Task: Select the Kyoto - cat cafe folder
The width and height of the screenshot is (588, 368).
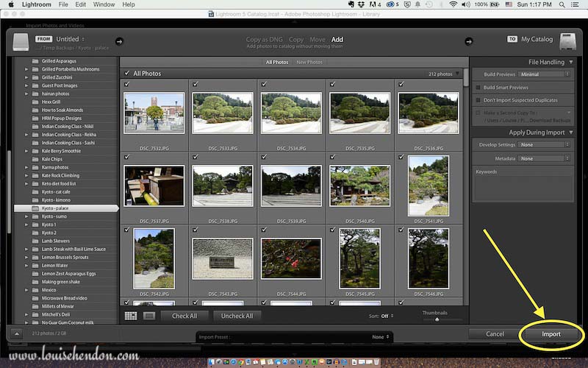Action: click(56, 192)
